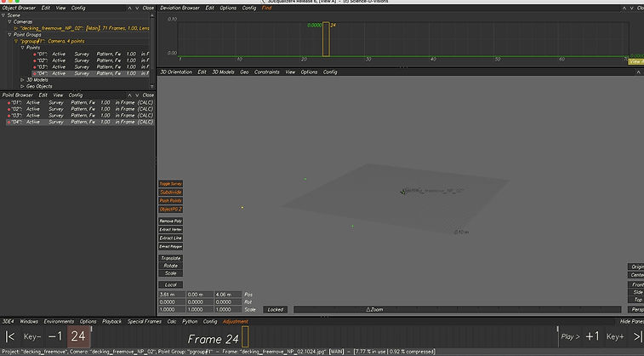This screenshot has height=356, width=644.
Task: Collapse the pgroup#1 node
Action: coord(16,41)
